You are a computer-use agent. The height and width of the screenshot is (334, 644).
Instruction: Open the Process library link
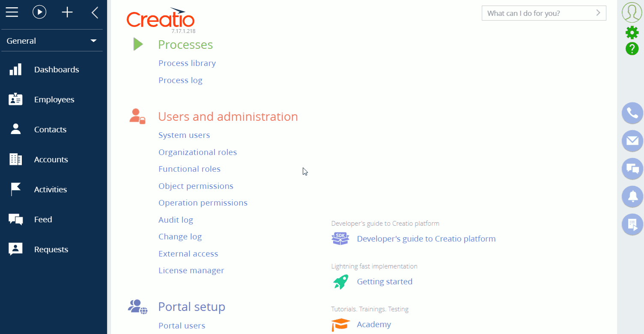187,63
